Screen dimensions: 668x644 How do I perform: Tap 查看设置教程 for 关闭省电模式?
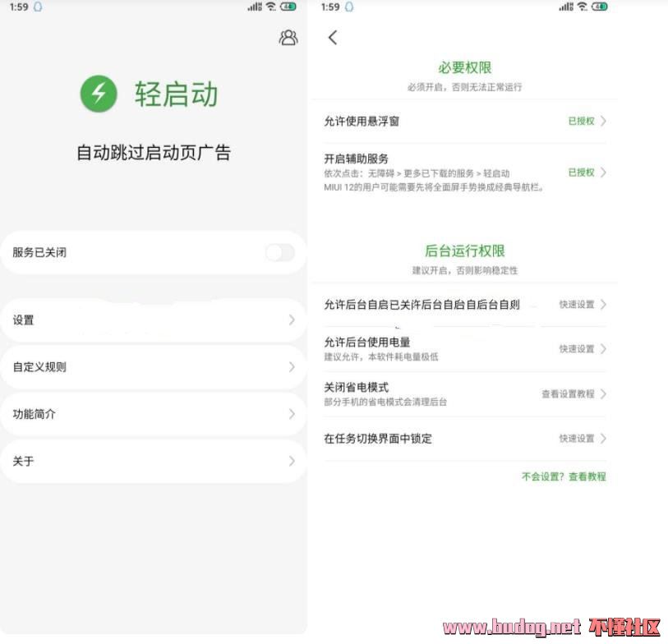coord(568,394)
